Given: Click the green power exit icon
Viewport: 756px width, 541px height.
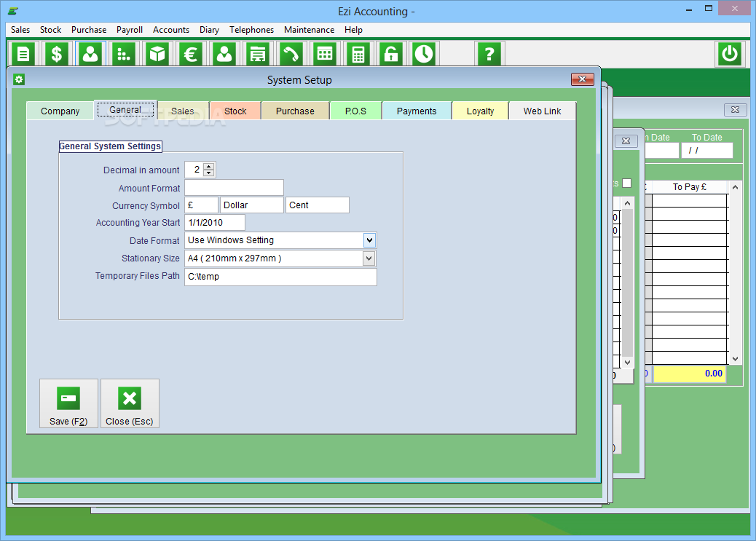Looking at the screenshot, I should tap(729, 54).
